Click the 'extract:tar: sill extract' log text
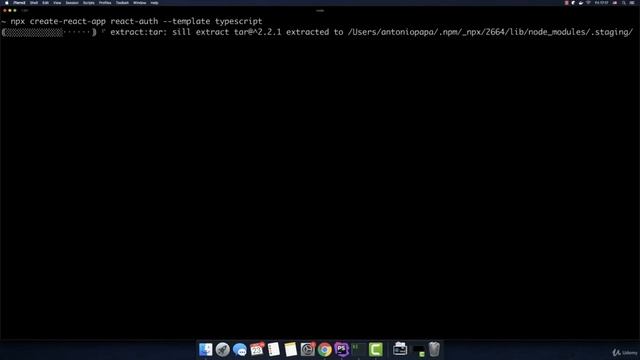640x360 pixels. tap(171, 32)
